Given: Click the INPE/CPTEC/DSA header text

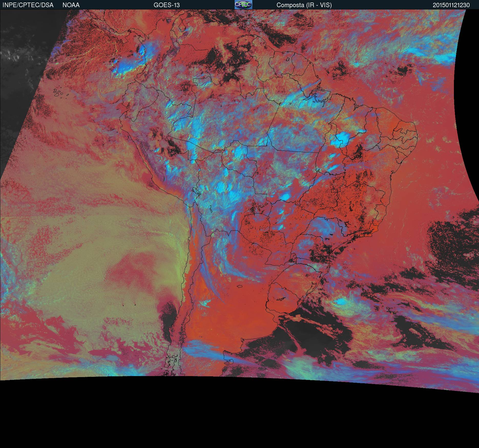Looking at the screenshot, I should click(28, 5).
